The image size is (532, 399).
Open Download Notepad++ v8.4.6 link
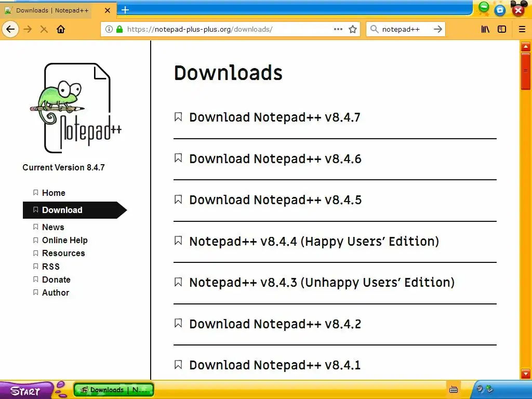[275, 159]
